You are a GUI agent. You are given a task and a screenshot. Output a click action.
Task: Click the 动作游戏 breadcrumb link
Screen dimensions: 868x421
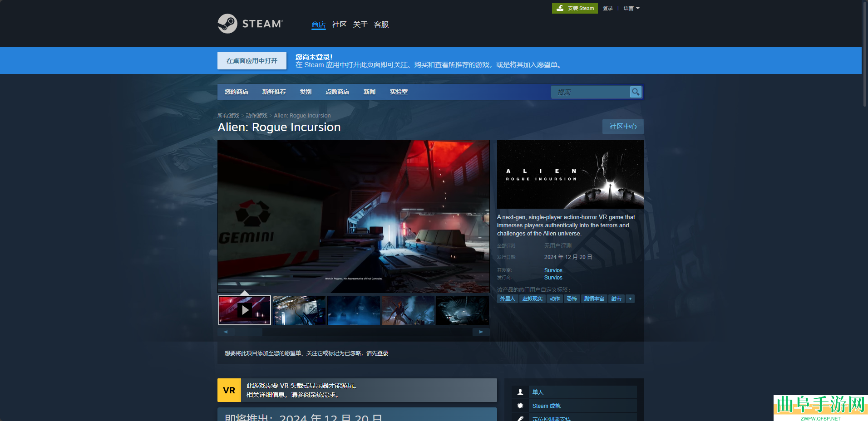pyautogui.click(x=256, y=116)
